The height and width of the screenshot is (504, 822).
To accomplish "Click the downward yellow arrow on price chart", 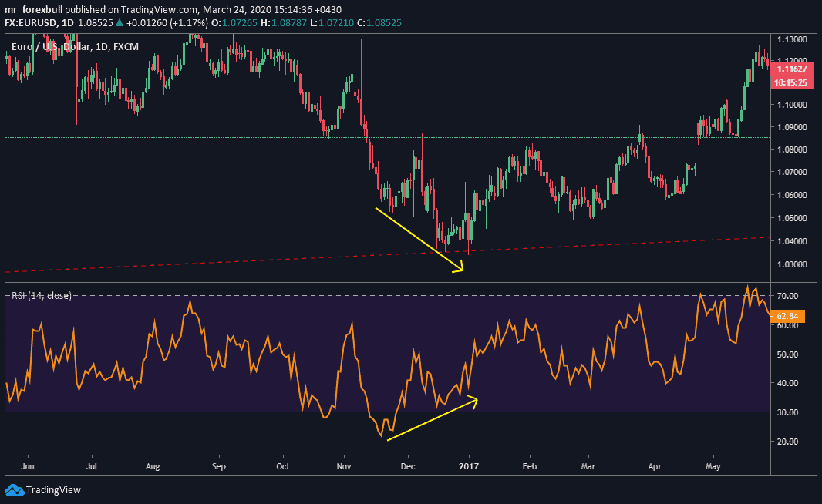I will (x=419, y=239).
